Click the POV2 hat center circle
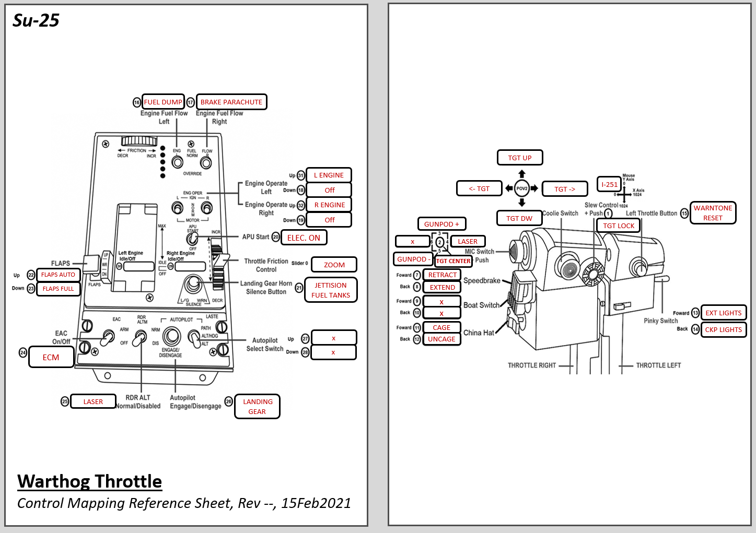This screenshot has width=756, height=533. tap(522, 188)
